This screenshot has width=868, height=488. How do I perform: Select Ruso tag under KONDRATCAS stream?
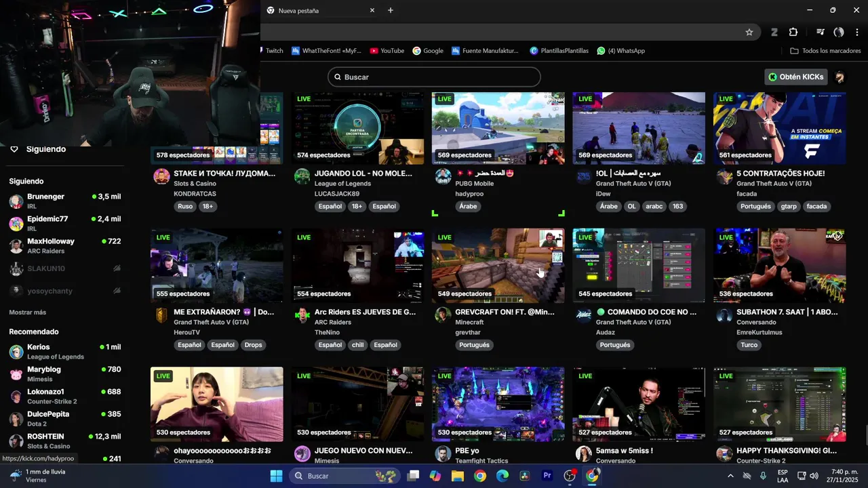185,207
